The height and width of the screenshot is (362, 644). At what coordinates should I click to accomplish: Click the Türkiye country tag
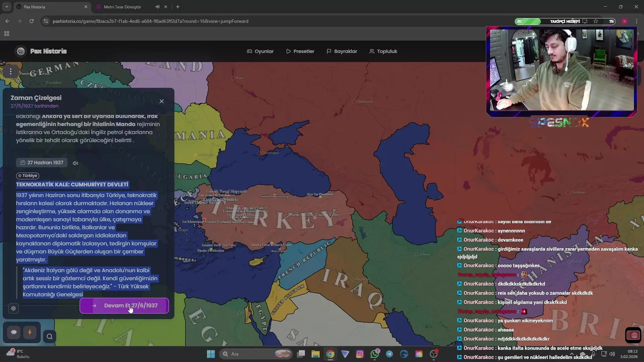28,175
